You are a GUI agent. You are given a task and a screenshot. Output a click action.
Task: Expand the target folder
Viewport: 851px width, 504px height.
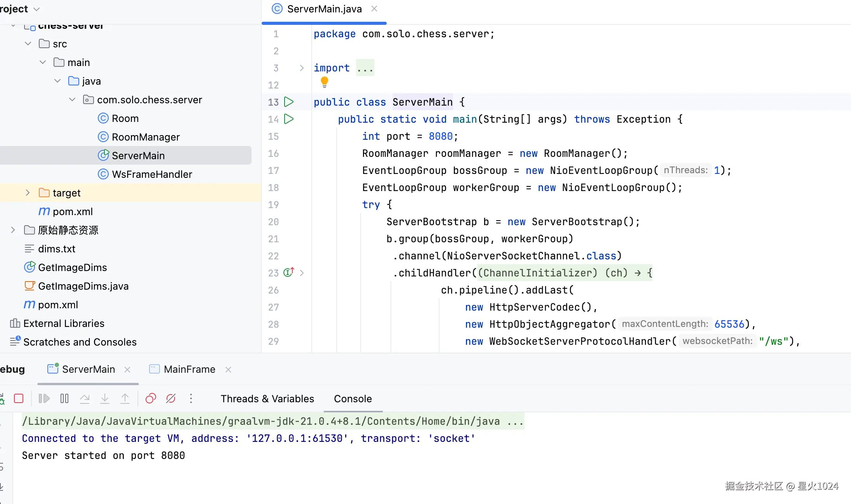(28, 193)
